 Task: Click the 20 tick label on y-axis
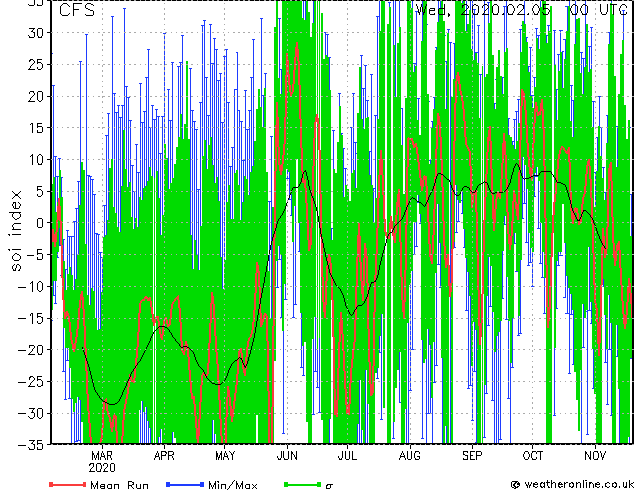[x=36, y=96]
